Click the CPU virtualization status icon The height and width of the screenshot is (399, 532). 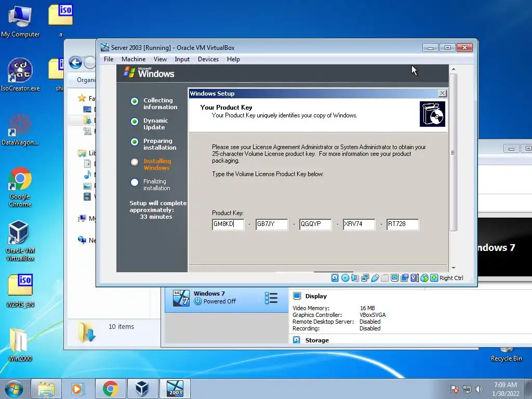point(414,278)
